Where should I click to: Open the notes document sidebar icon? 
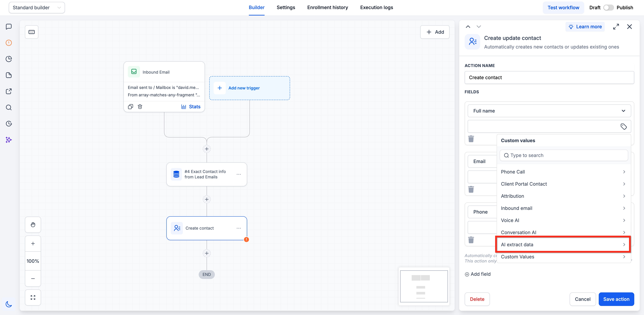coord(9,75)
